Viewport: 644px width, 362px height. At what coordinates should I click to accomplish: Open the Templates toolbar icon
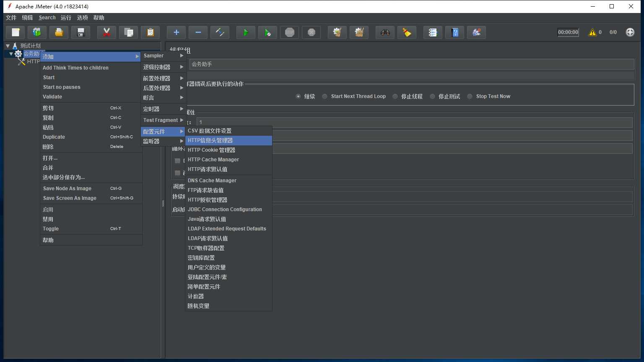[x=37, y=32]
